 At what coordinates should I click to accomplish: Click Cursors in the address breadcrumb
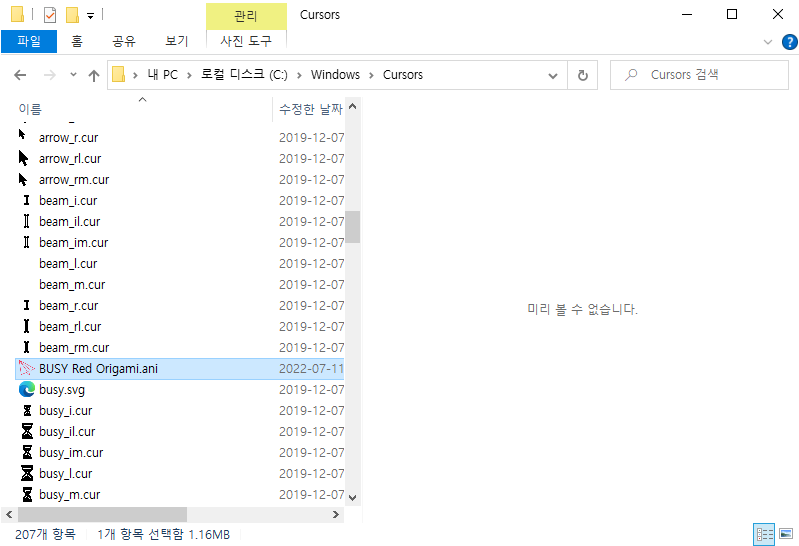(x=403, y=75)
